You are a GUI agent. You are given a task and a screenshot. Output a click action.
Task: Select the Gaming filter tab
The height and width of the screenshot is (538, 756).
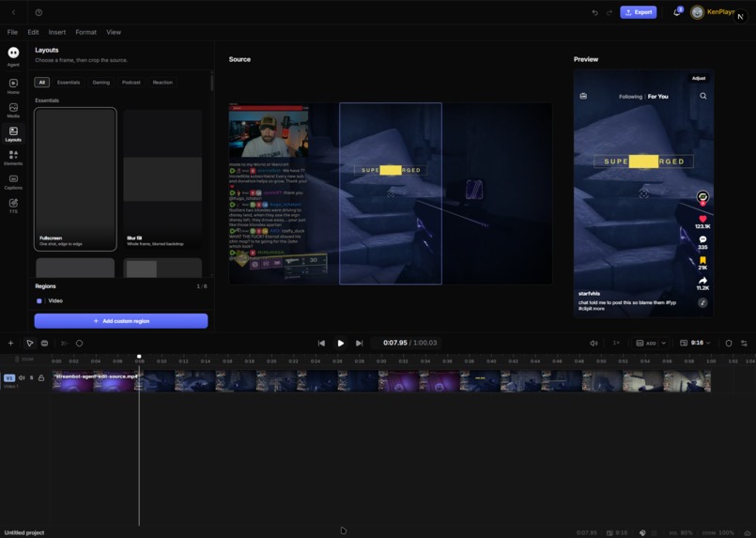101,83
